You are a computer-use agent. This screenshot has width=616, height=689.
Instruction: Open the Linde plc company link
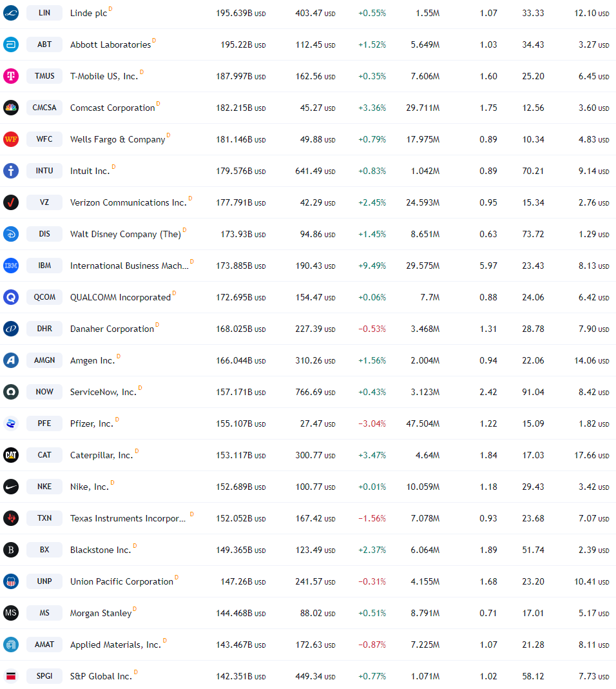pyautogui.click(x=88, y=13)
